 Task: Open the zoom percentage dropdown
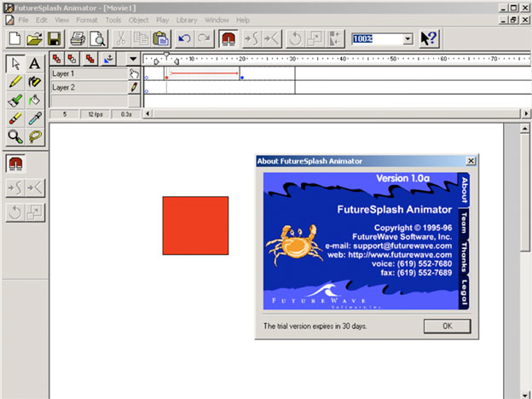tap(408, 39)
